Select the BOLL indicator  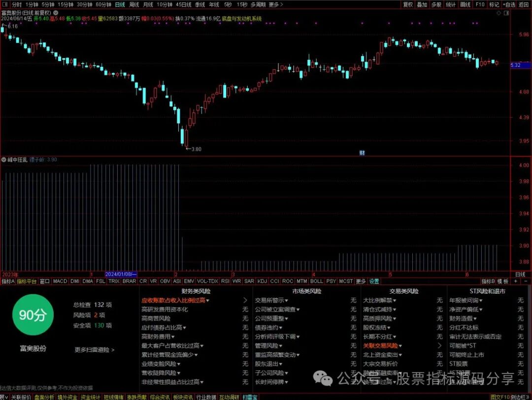tap(317, 281)
